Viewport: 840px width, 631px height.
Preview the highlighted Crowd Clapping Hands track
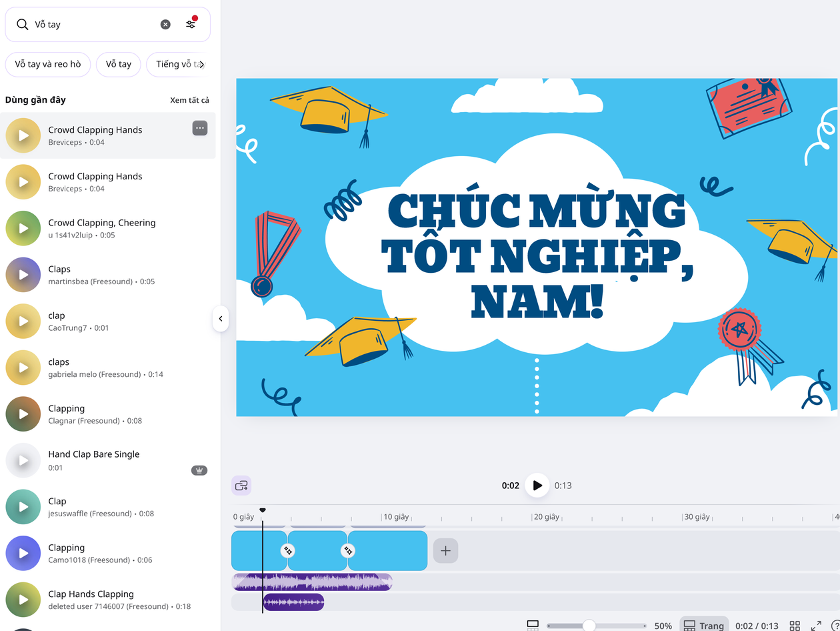23,135
